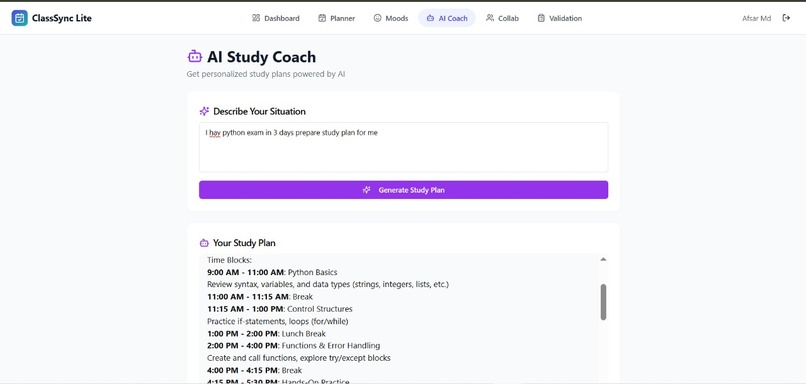Image resolution: width=806 pixels, height=384 pixels.
Task: Click the '1:00 PM - 2:00 PM: Lunch Break' line
Action: [266, 334]
